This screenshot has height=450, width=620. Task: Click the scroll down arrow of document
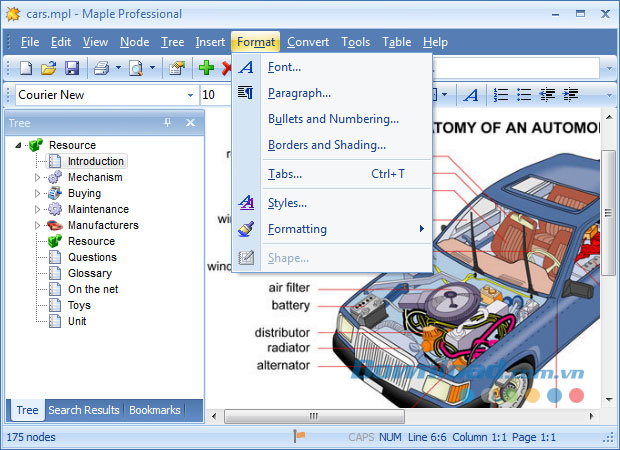point(609,399)
